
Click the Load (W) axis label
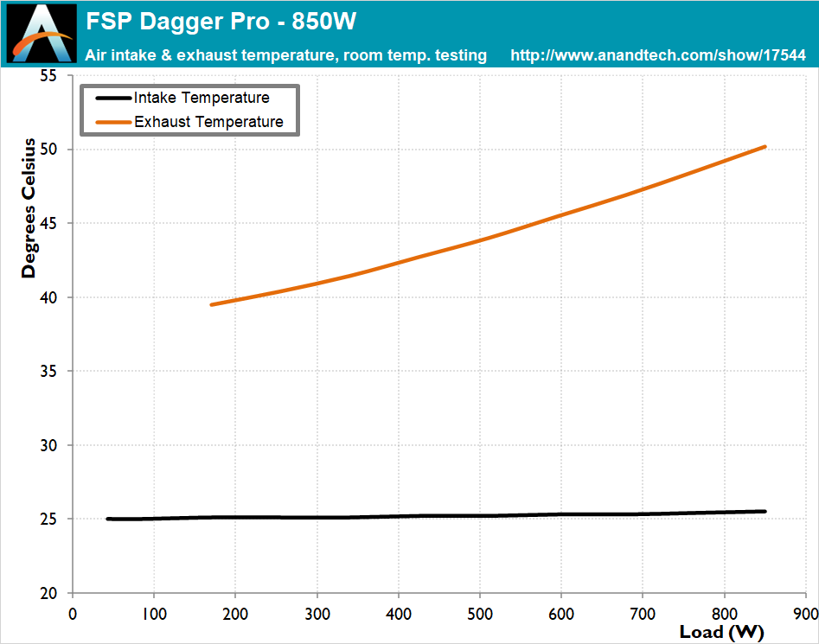721,632
